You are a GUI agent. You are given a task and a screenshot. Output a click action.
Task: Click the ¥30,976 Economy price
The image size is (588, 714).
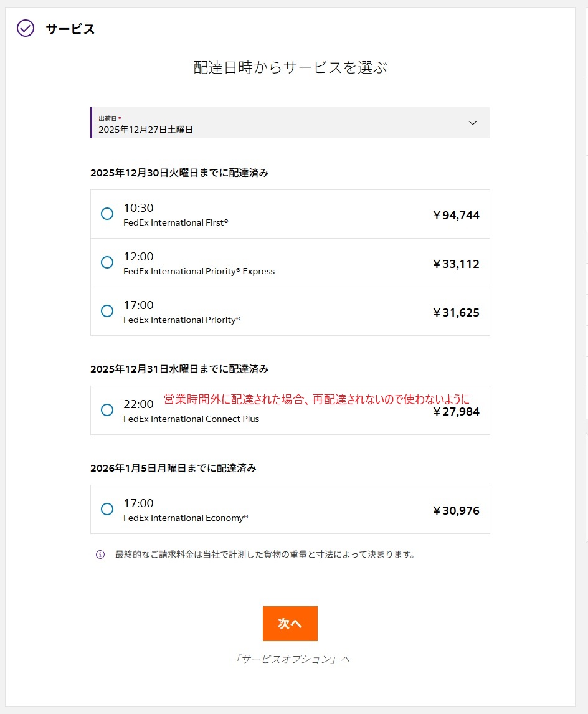point(456,511)
